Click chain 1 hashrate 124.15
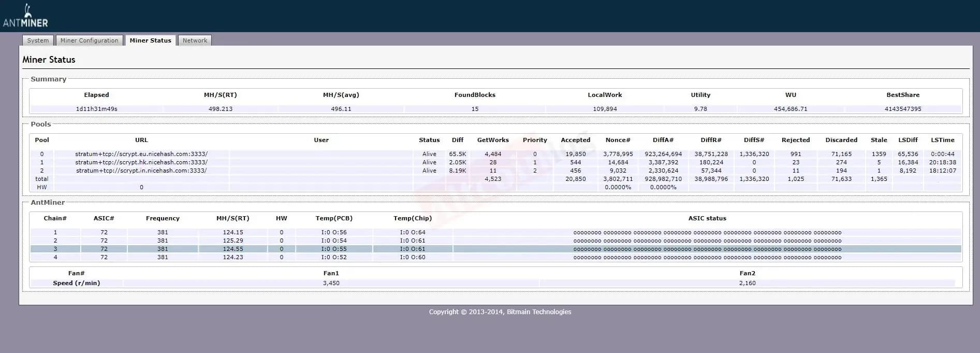The image size is (980, 353). tap(233, 232)
